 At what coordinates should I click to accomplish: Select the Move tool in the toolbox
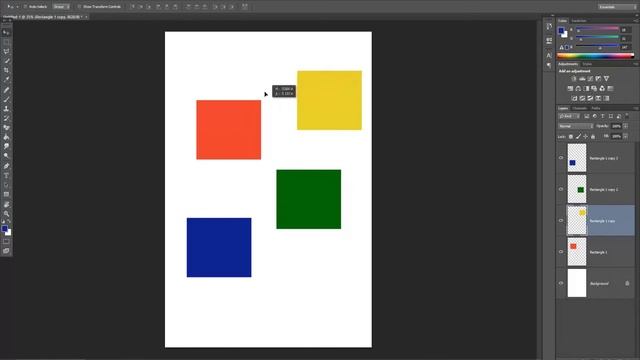[x=6, y=32]
